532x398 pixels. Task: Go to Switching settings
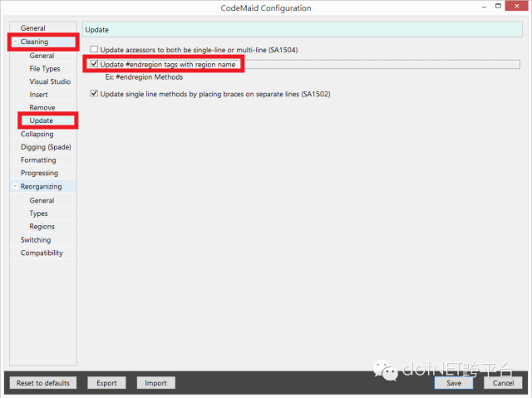(x=36, y=239)
